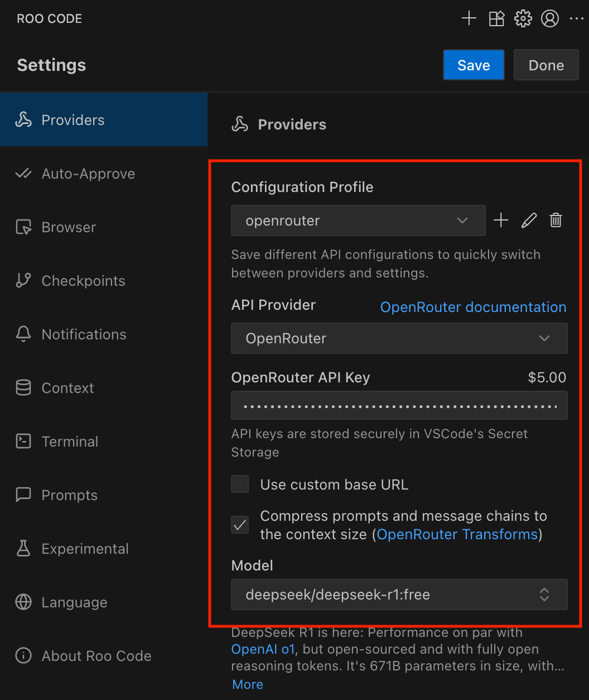Switch to the Auto-Approve settings tab
This screenshot has width=589, height=700.
point(104,174)
